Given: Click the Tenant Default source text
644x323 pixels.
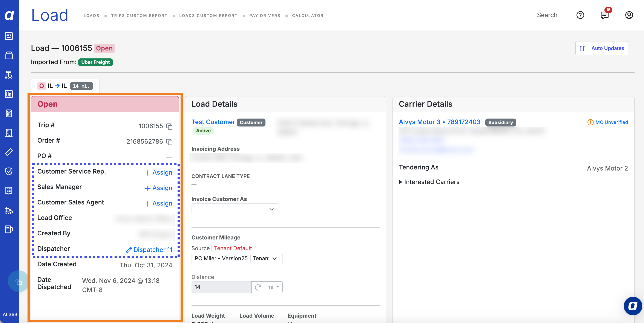Looking at the screenshot, I should 233,248.
